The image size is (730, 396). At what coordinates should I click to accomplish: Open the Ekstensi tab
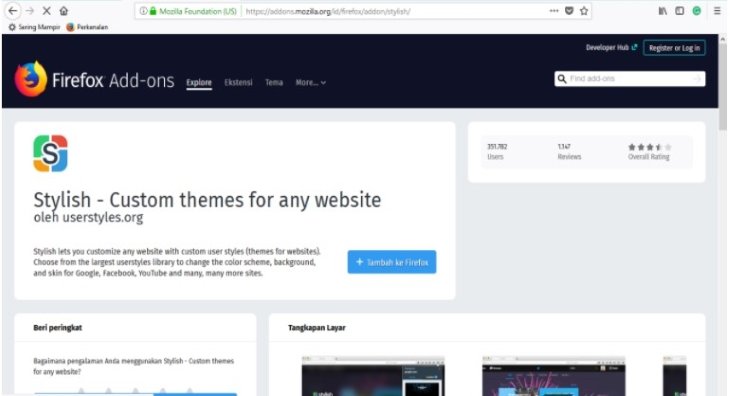tap(238, 82)
